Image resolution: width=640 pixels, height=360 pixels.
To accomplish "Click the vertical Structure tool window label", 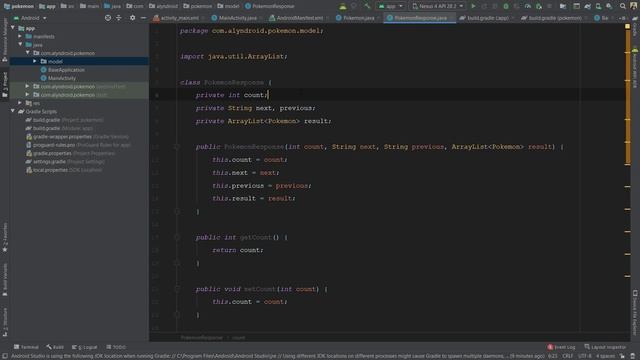I will [x=5, y=322].
